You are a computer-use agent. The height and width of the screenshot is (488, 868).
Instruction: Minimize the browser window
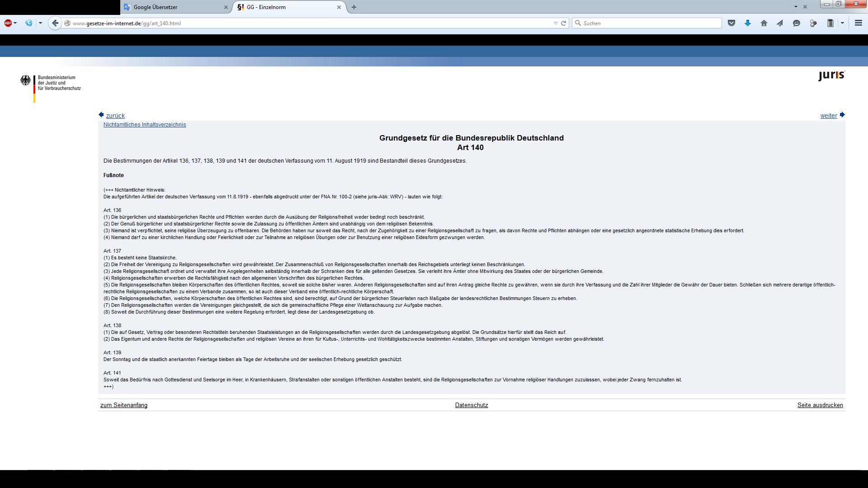click(x=827, y=4)
